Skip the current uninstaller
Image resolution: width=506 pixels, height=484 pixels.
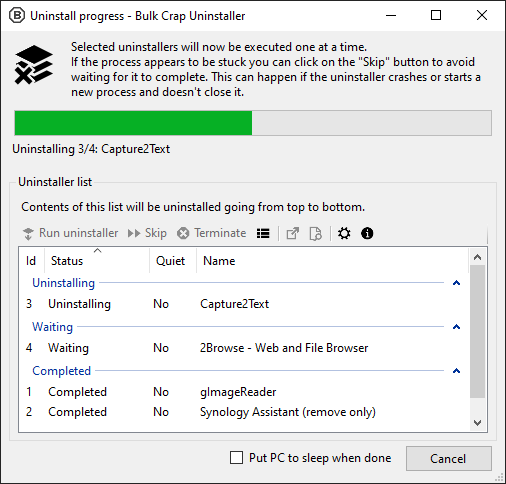pos(147,233)
